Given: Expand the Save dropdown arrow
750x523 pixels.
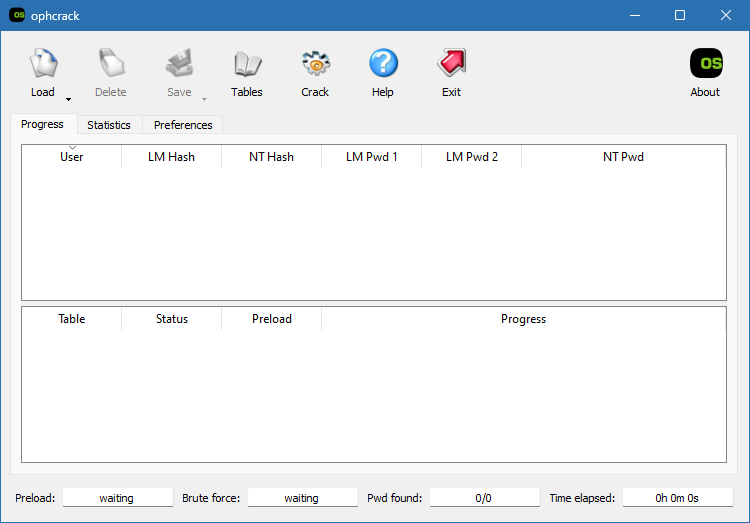Looking at the screenshot, I should [x=204, y=100].
